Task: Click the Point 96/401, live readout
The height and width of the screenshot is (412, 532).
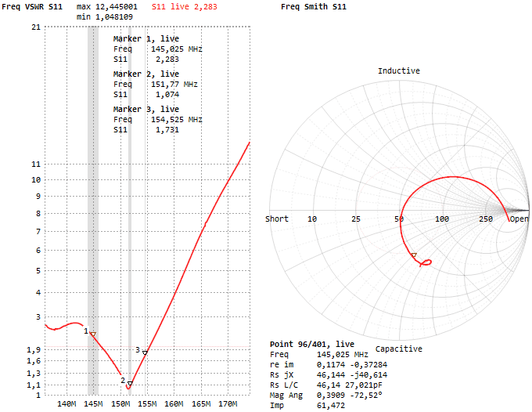Action: pos(312,344)
